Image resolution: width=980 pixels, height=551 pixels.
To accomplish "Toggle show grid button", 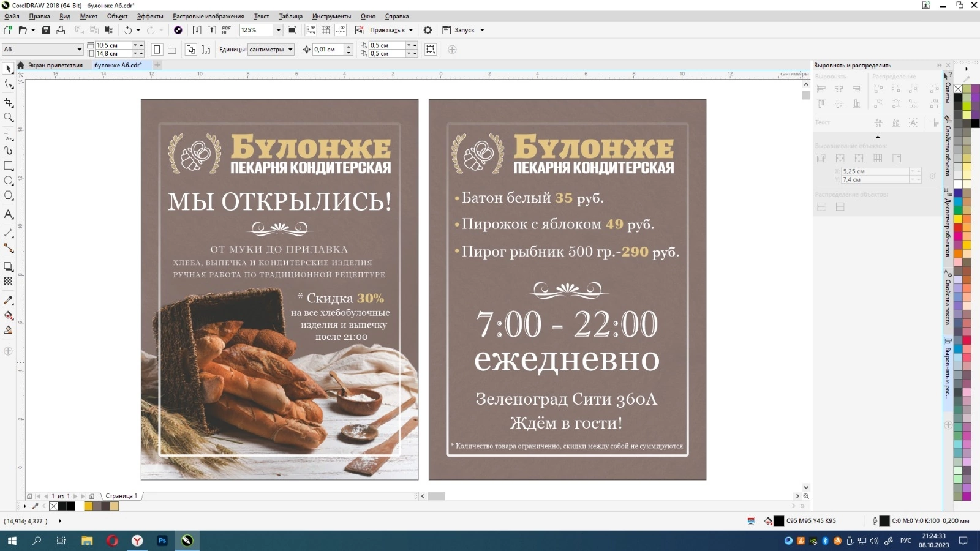I will 326,30.
